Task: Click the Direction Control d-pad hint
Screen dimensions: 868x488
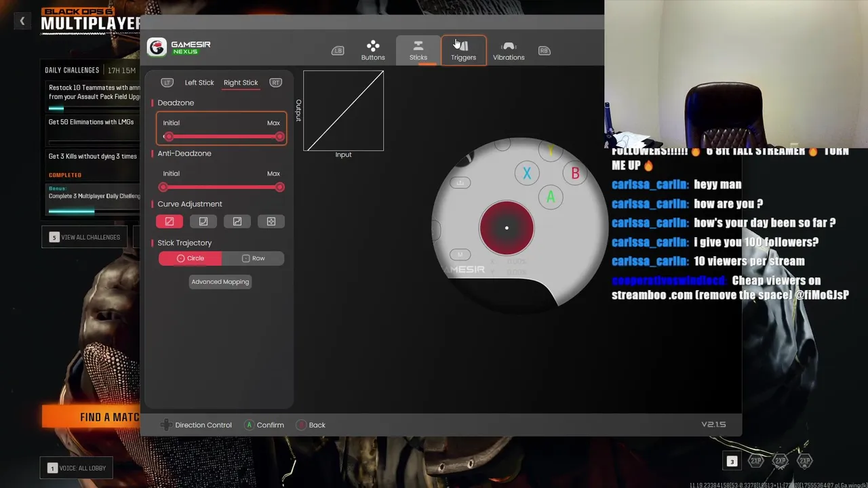Action: point(196,425)
